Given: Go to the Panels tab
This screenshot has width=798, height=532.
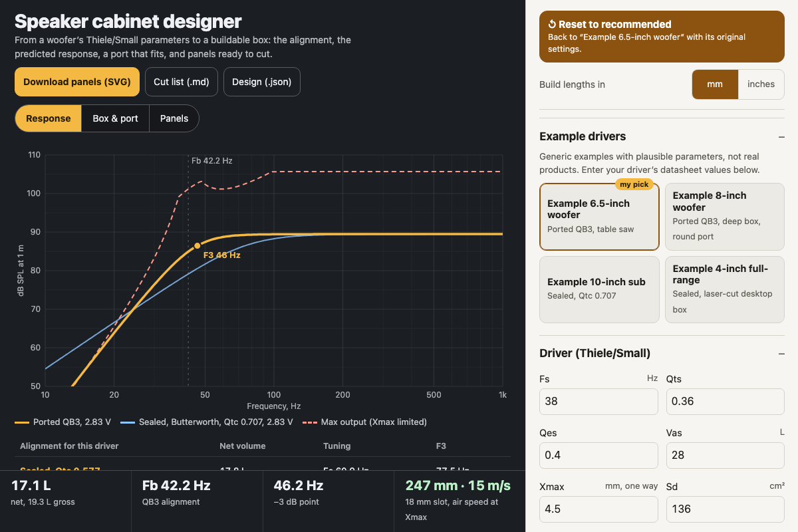Looking at the screenshot, I should tap(174, 118).
